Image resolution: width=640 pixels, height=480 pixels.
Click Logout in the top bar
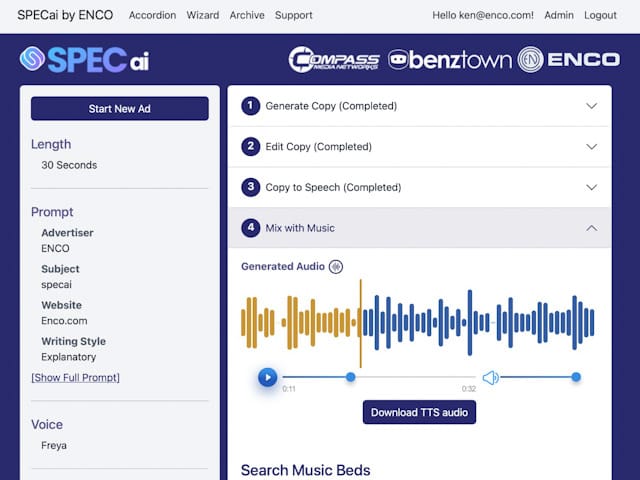click(600, 16)
